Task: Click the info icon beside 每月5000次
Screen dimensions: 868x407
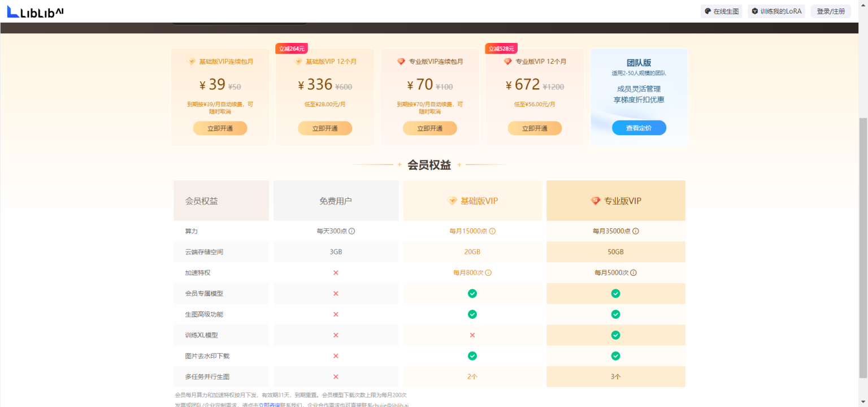Action: [x=633, y=273]
